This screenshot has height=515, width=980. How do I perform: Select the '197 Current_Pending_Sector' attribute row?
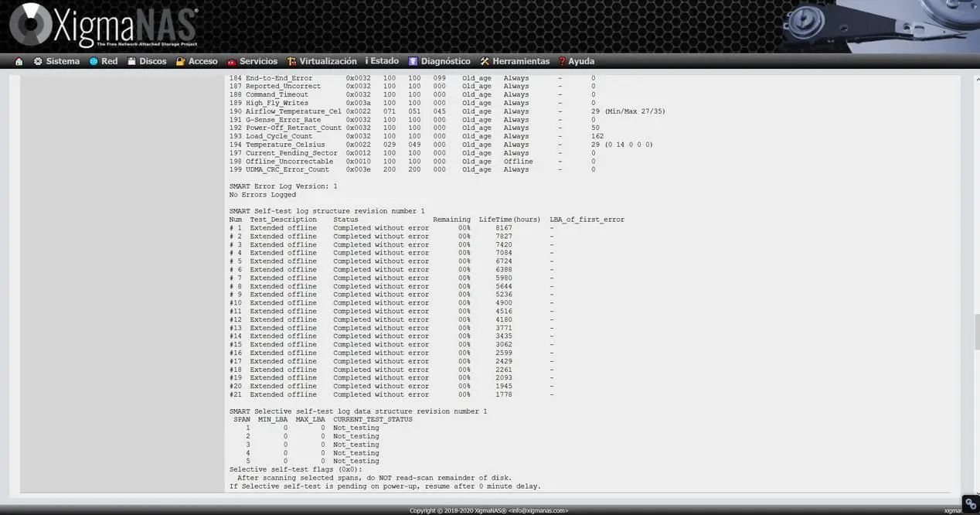click(x=413, y=153)
